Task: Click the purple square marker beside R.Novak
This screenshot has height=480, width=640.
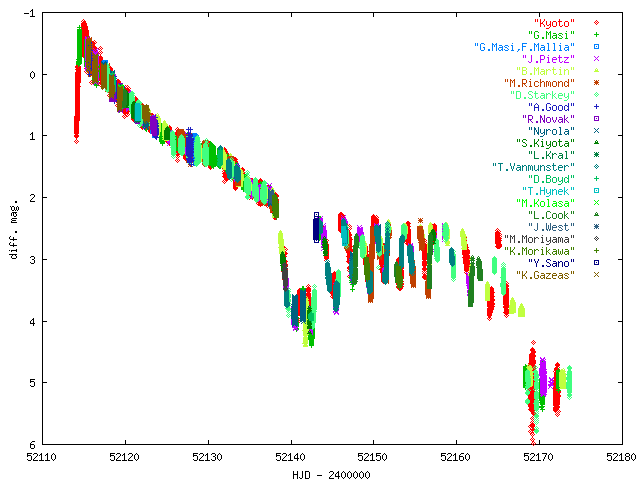Action: point(596,119)
